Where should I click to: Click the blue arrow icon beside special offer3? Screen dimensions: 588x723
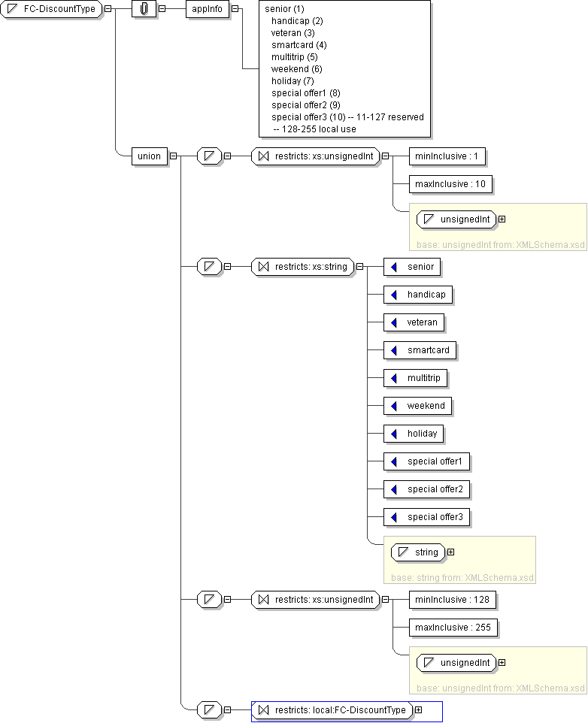(393, 517)
